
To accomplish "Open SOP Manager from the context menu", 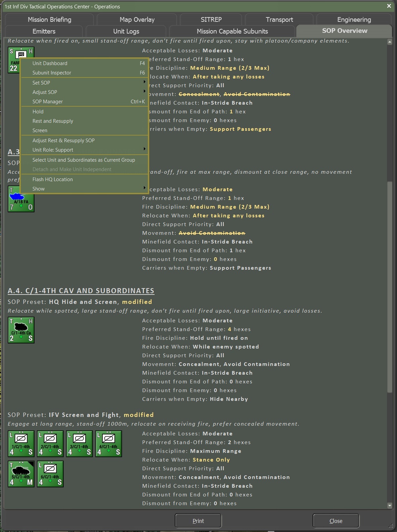I will [48, 101].
